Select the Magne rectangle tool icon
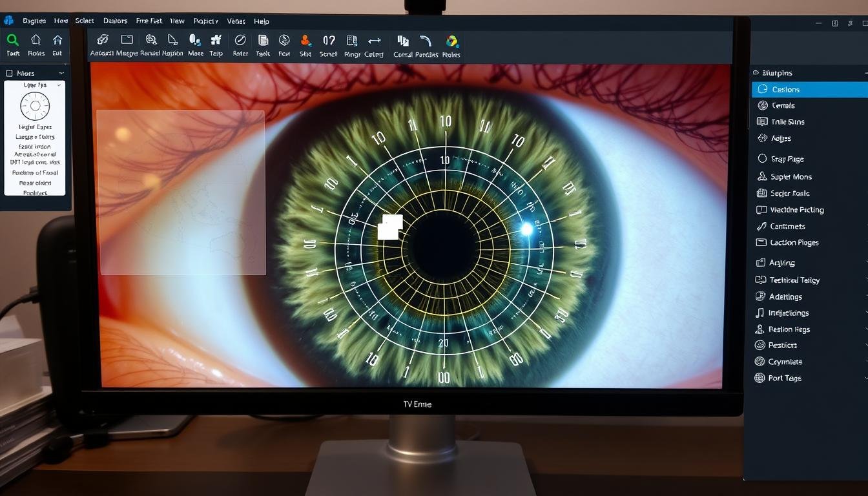The width and height of the screenshot is (868, 496). (127, 40)
